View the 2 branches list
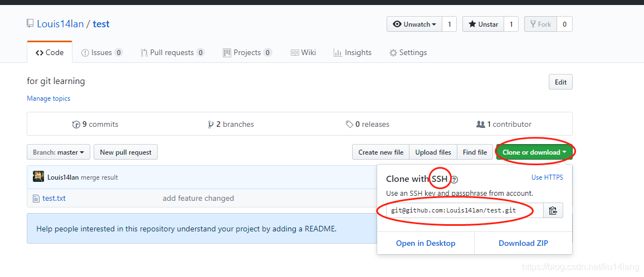 [231, 124]
